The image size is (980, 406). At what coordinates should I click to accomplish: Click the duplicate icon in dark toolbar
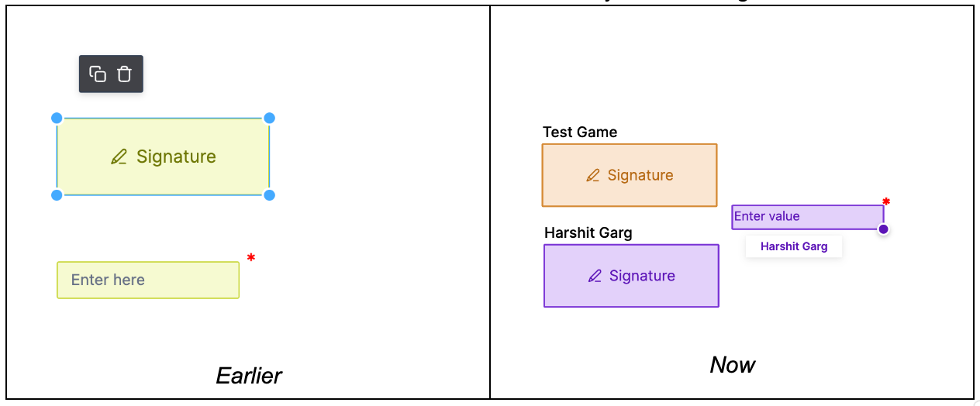[x=98, y=74]
